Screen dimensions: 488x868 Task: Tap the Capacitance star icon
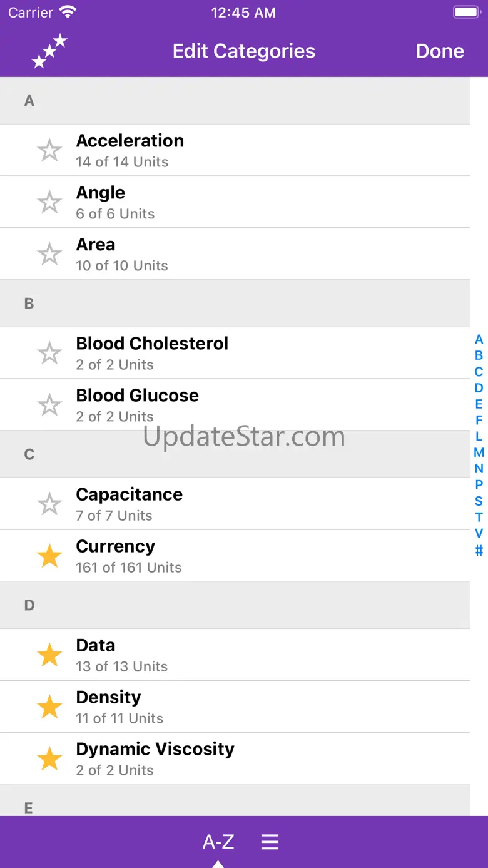point(49,504)
